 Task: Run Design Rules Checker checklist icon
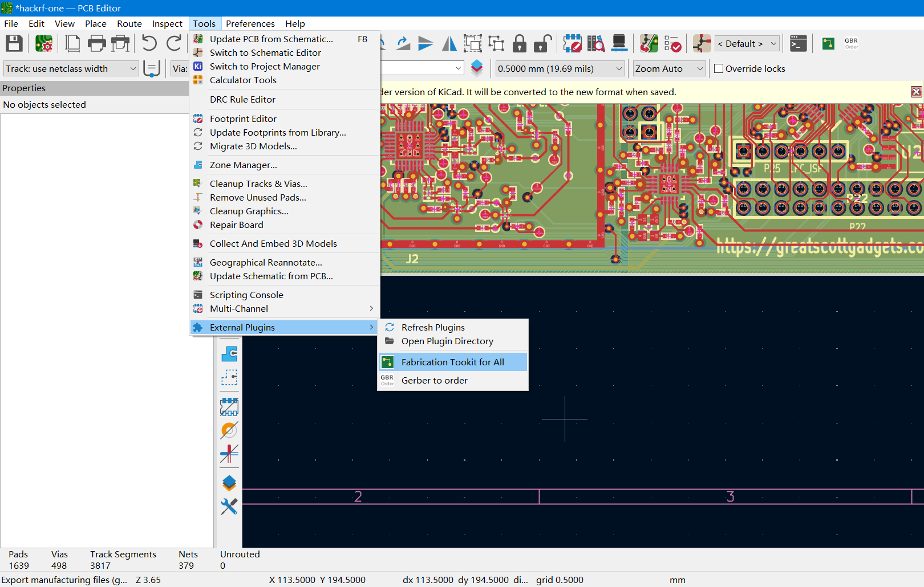(x=672, y=44)
